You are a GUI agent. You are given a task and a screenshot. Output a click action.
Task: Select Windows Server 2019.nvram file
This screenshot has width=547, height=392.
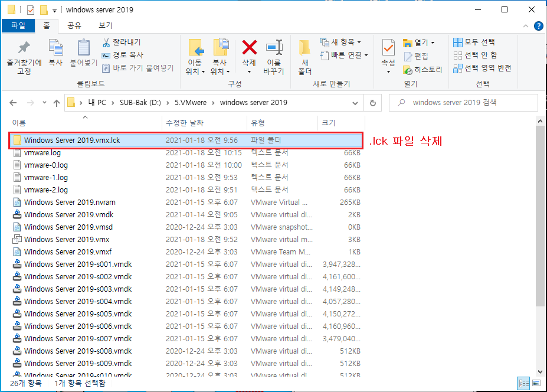click(x=186, y=202)
